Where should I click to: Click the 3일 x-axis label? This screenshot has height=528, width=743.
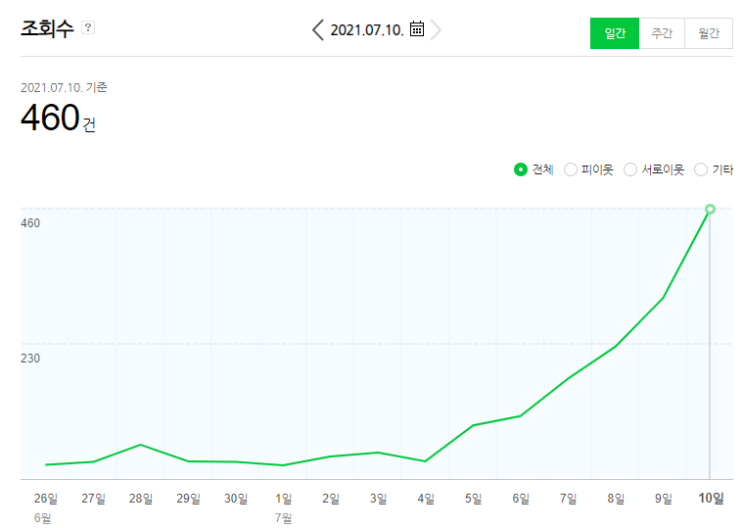(x=378, y=498)
